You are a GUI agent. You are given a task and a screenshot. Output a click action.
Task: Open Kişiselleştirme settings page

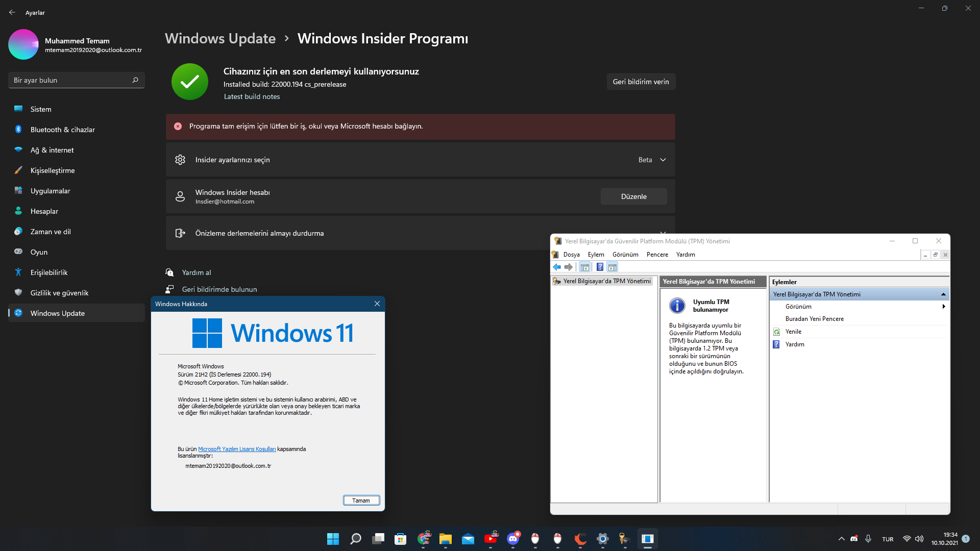(x=53, y=170)
